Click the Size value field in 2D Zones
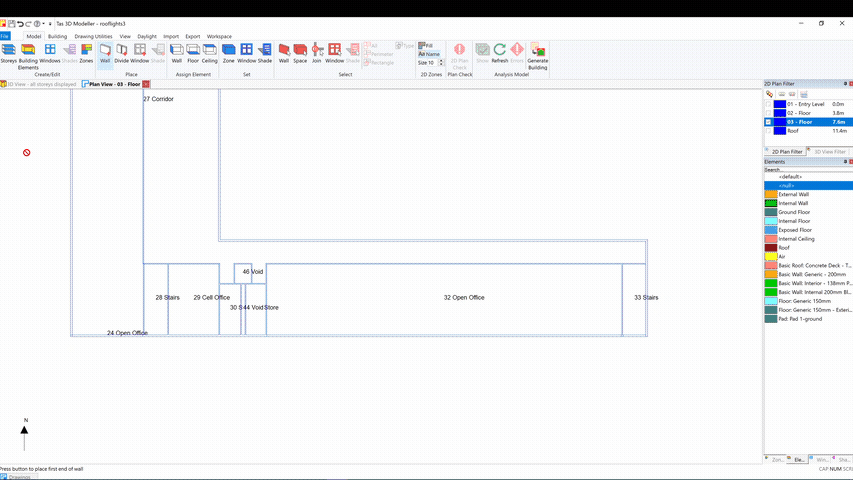This screenshot has height=480, width=853. coord(432,63)
